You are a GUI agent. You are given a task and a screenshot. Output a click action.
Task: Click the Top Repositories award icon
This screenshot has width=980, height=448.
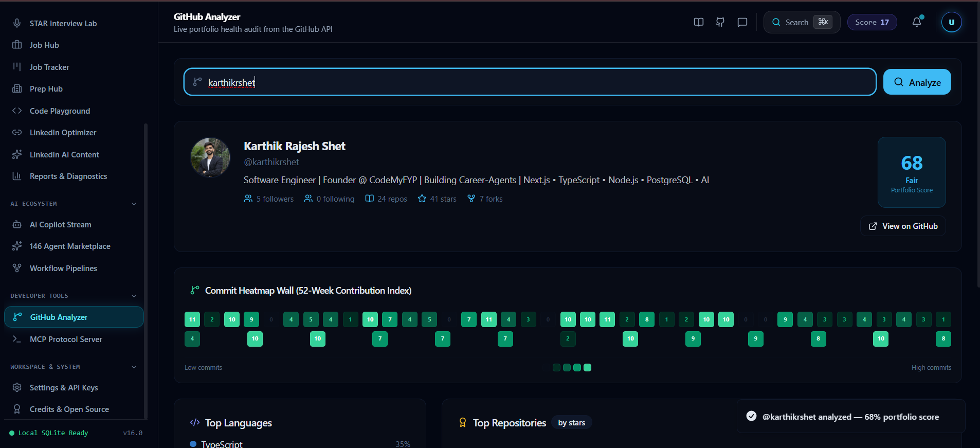[x=463, y=422]
